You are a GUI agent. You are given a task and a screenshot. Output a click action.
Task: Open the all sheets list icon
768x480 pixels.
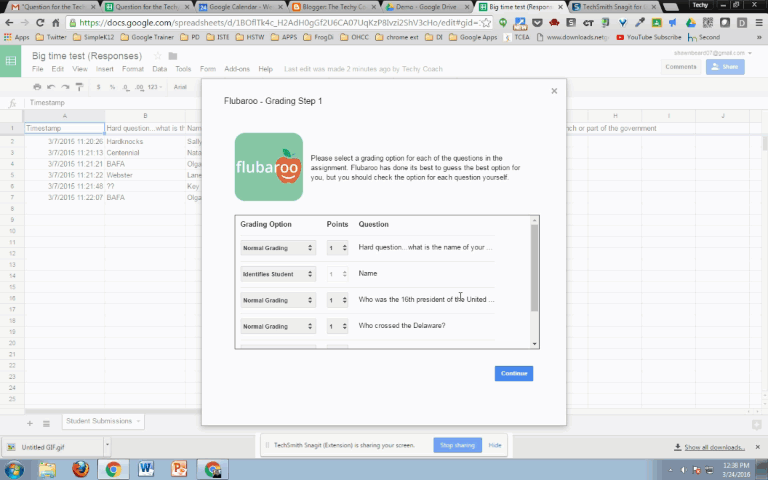45,424
